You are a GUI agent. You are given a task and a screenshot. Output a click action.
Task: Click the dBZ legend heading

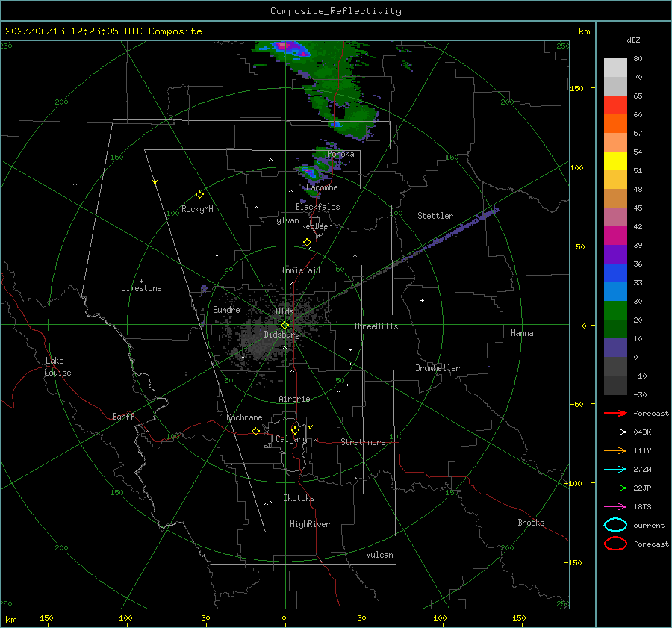(x=633, y=40)
